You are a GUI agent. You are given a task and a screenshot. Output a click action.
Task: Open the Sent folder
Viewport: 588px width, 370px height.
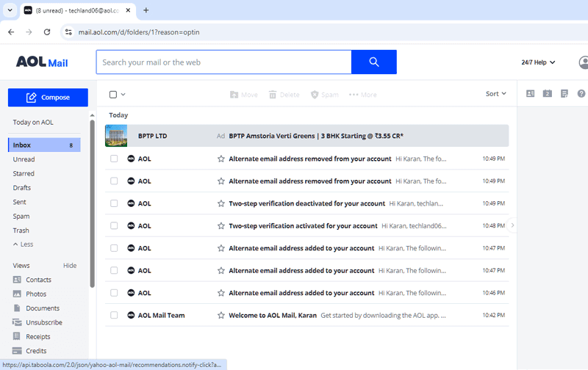(19, 202)
